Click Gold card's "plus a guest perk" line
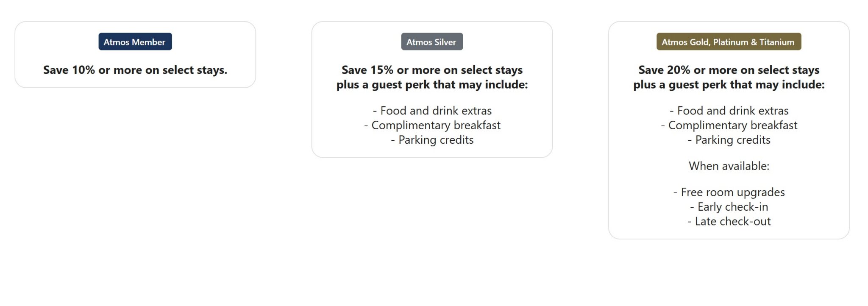 (729, 85)
